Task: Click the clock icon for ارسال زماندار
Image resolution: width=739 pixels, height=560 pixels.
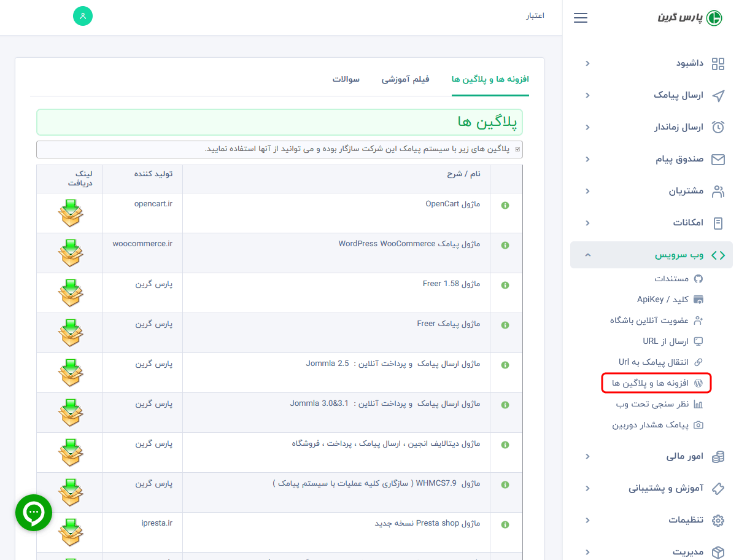Action: coord(718,127)
